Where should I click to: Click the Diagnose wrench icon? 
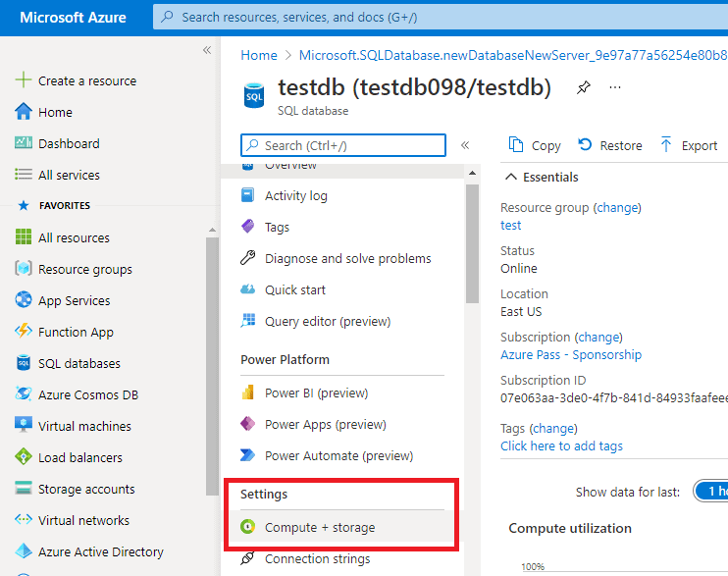pos(248,257)
